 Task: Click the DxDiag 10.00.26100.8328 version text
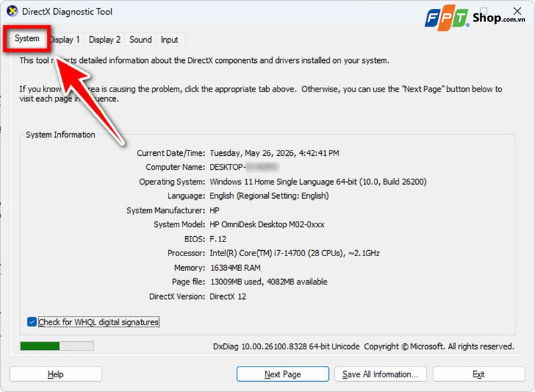[x=286, y=347]
